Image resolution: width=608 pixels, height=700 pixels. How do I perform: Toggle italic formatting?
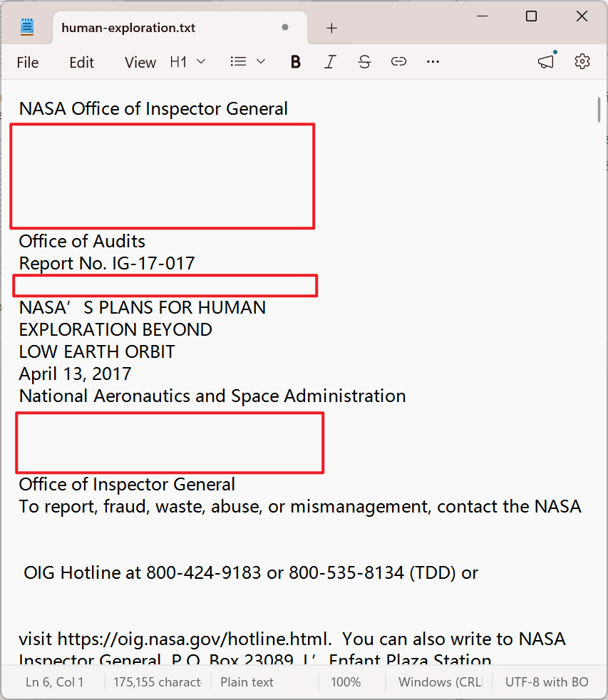click(x=330, y=61)
